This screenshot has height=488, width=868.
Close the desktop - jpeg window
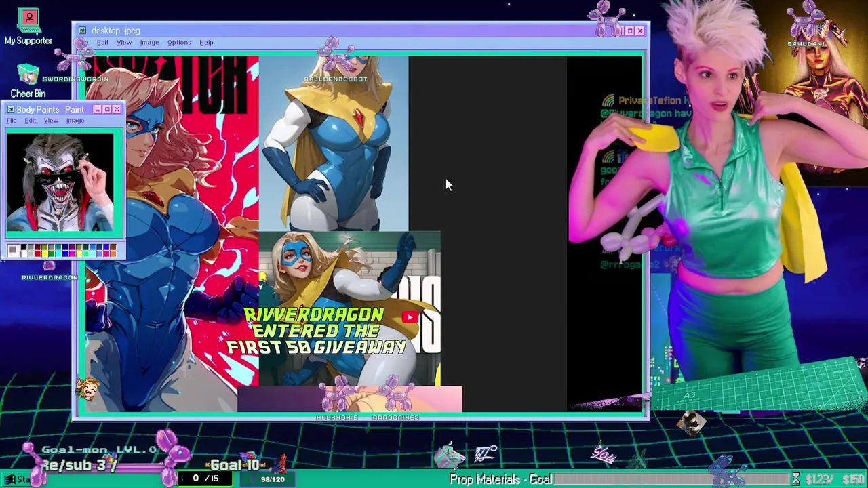coord(640,30)
